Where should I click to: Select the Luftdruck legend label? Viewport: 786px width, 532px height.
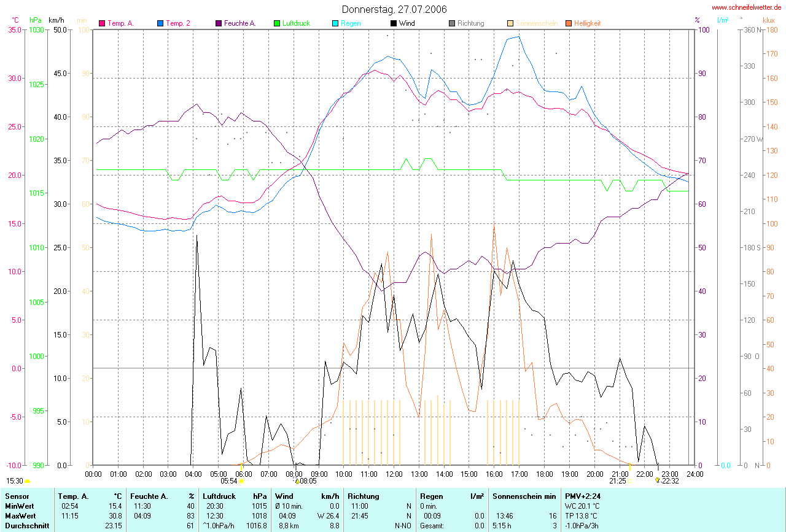click(x=296, y=23)
